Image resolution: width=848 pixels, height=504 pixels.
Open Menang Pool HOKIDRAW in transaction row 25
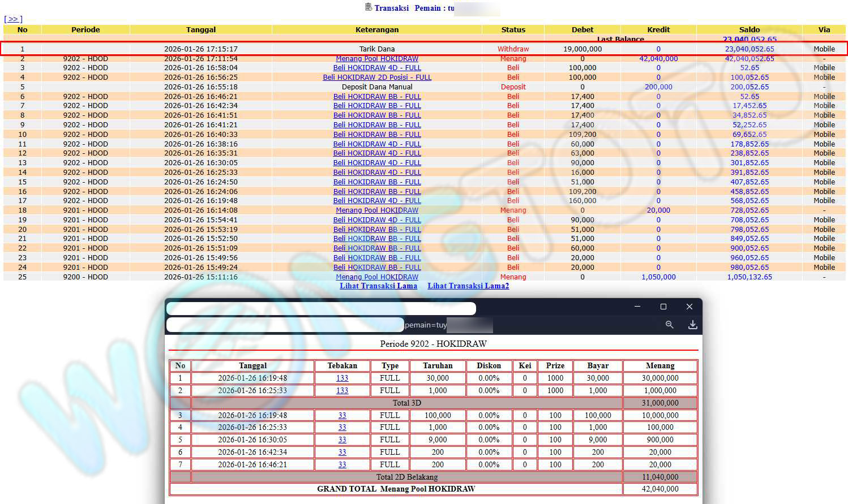click(x=377, y=277)
